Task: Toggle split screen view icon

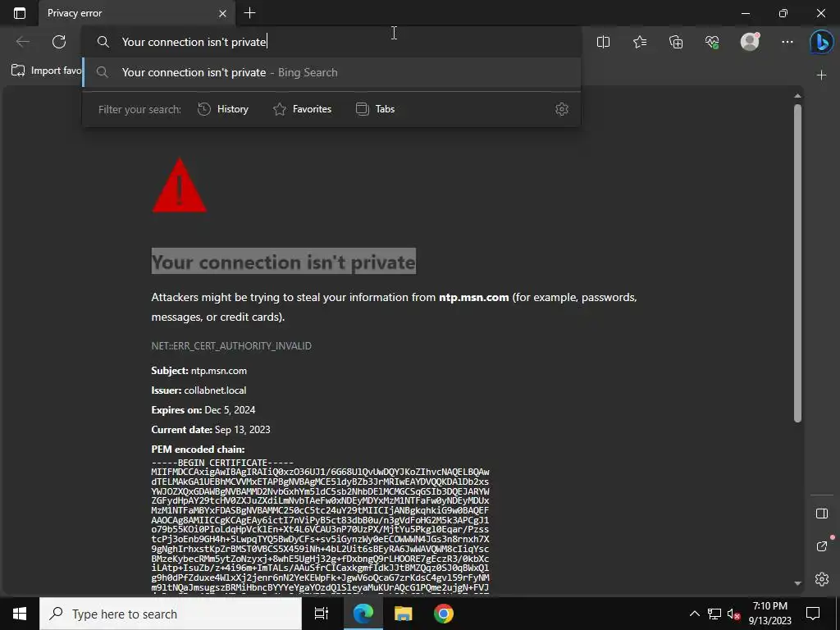Action: pyautogui.click(x=603, y=42)
